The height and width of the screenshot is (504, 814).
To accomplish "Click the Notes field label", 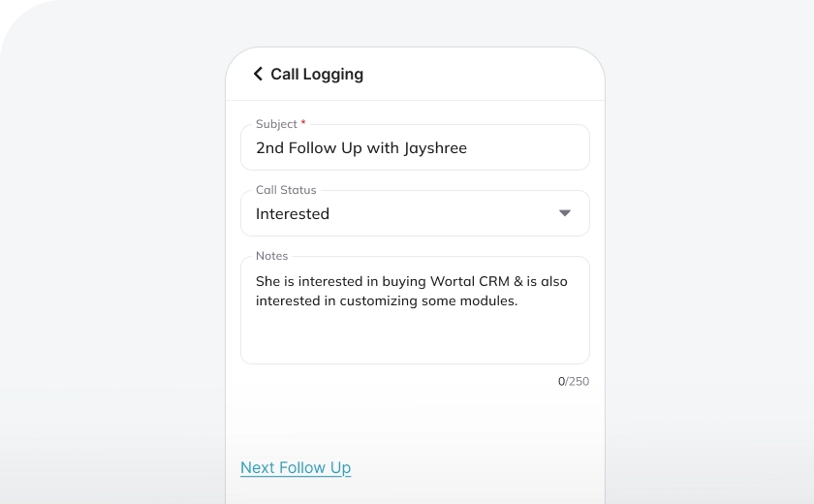I will pyautogui.click(x=271, y=256).
